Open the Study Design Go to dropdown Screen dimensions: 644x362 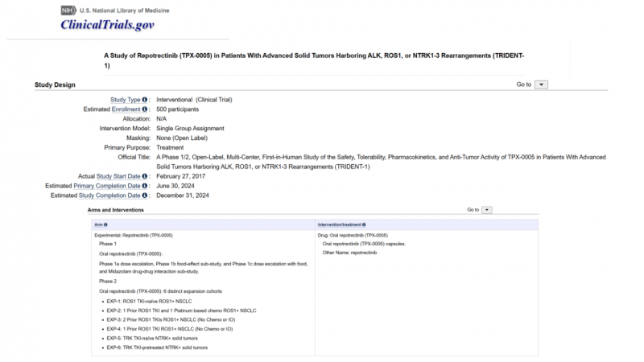[x=541, y=84]
